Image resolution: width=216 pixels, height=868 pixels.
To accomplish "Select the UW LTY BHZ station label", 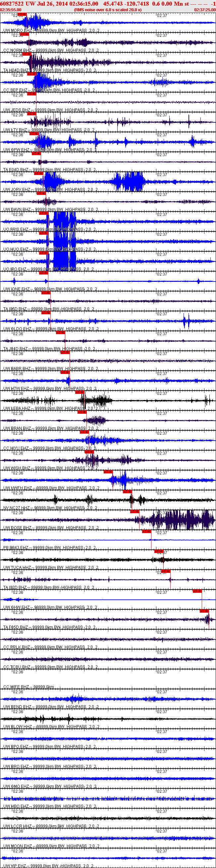I will tap(49, 130).
